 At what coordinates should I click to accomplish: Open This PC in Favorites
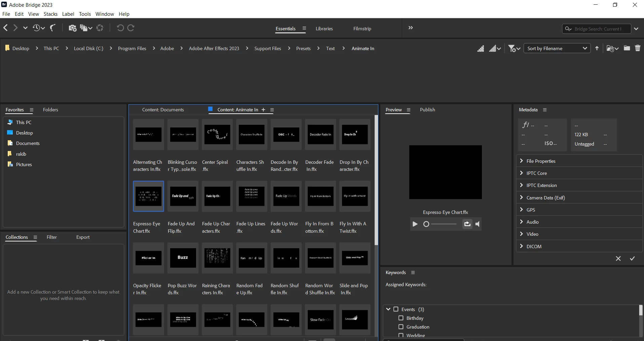pos(24,122)
